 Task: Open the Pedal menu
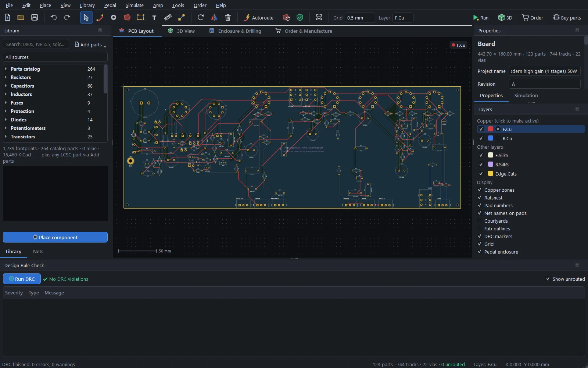pyautogui.click(x=110, y=5)
